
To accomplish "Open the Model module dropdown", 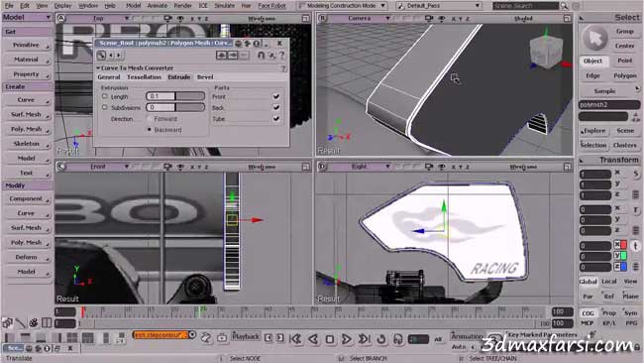I will click(x=27, y=17).
